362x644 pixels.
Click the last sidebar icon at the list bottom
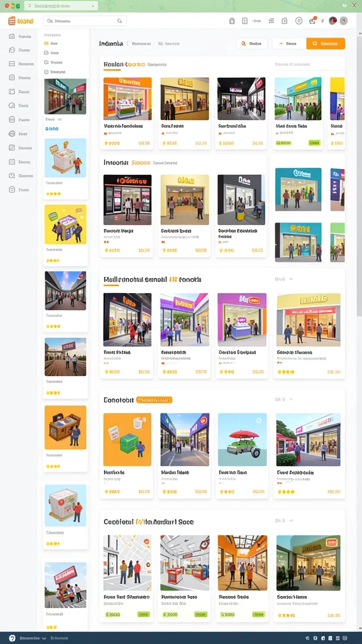click(12, 190)
